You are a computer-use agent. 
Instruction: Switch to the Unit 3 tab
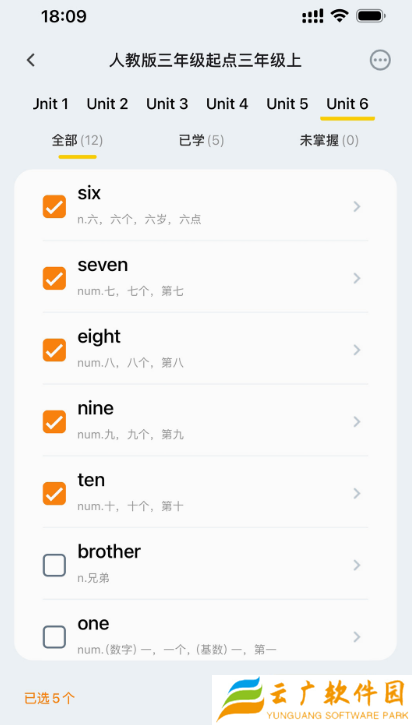[167, 104]
